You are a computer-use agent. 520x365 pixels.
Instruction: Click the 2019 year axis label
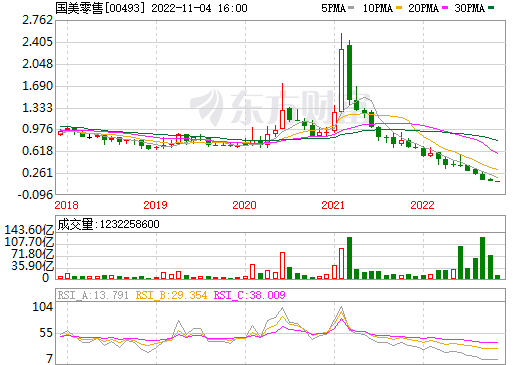(x=155, y=205)
